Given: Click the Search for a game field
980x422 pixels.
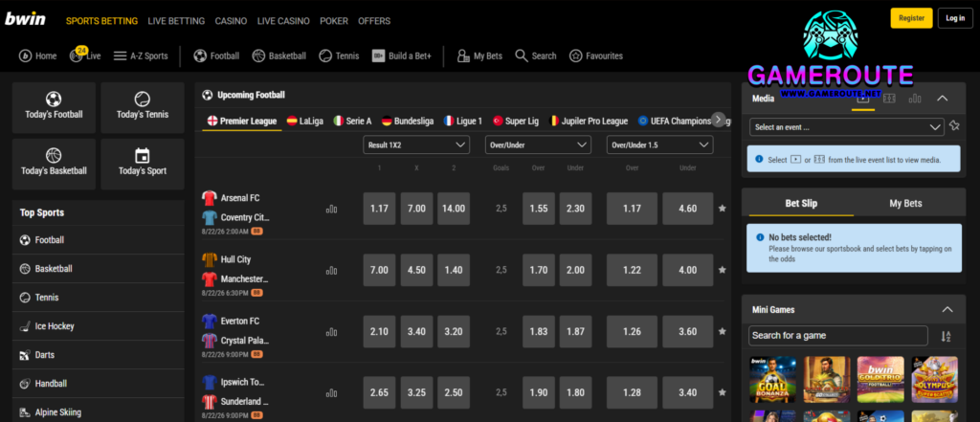Looking at the screenshot, I should pos(838,336).
